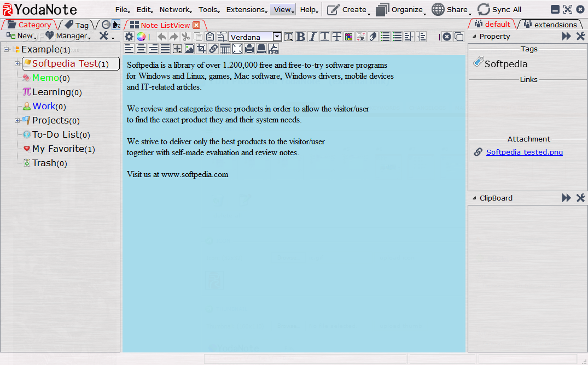Export note to PDF icon
The height and width of the screenshot is (365, 588).
tap(273, 49)
